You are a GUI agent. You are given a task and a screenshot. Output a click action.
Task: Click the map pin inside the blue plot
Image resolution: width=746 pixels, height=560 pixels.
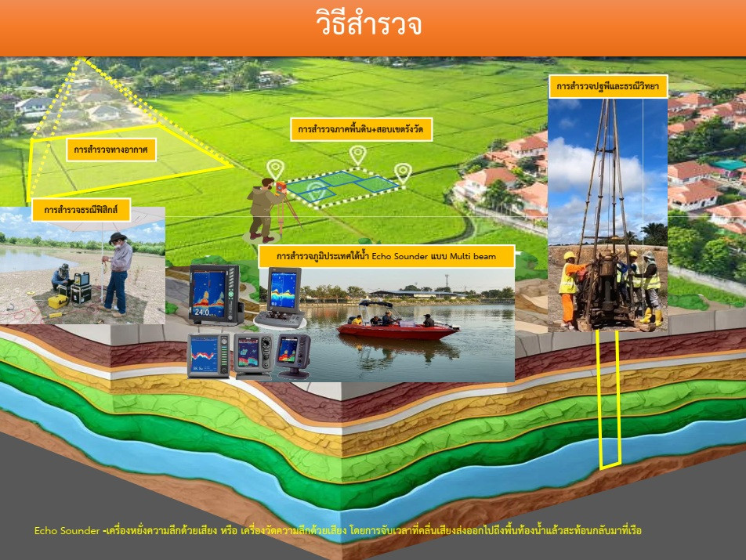click(316, 191)
